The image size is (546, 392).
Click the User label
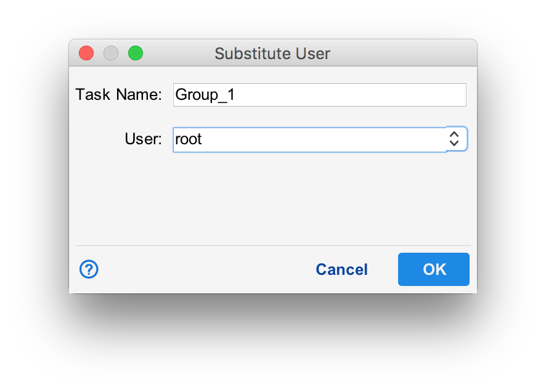tap(143, 139)
